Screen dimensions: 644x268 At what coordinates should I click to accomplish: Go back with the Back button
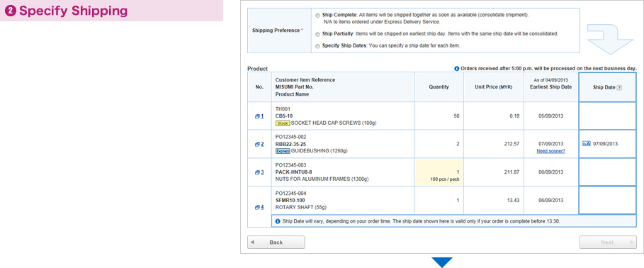[x=276, y=242]
